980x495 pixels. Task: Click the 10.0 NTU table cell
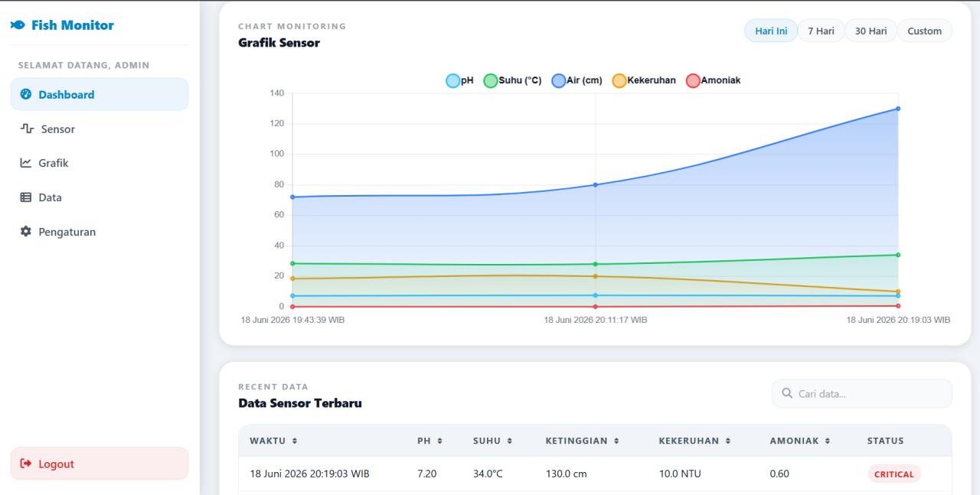pos(680,474)
